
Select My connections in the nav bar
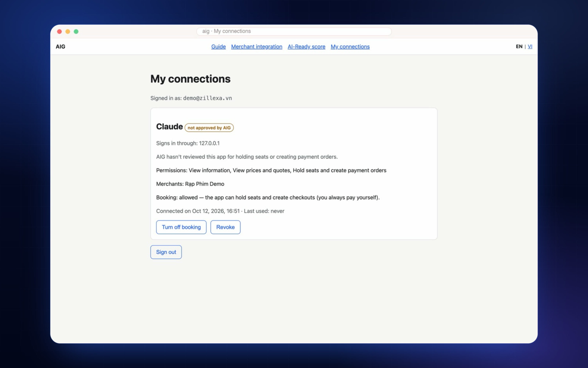pos(350,47)
